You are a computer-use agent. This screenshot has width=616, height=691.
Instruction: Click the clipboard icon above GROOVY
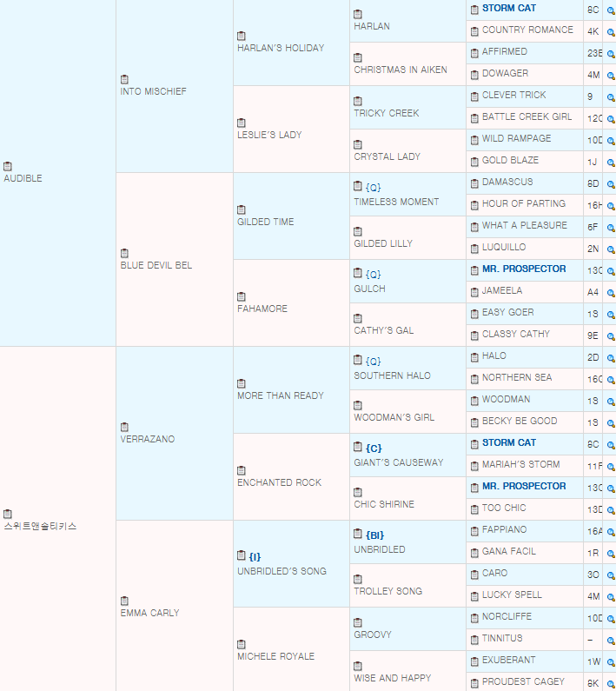pyautogui.click(x=358, y=622)
